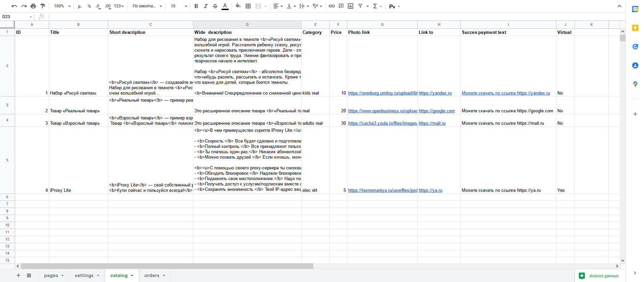Toggle bold formatting
Viewport: 644px width, 282px height.
pyautogui.click(x=196, y=6)
